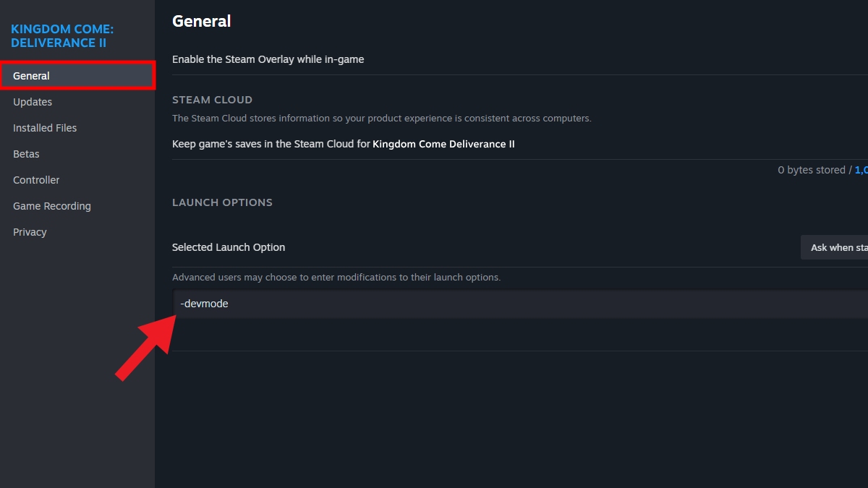This screenshot has width=868, height=488.
Task: Toggle Steam Cloud saves for Kingdom Come Deliverance II
Action: tap(343, 144)
